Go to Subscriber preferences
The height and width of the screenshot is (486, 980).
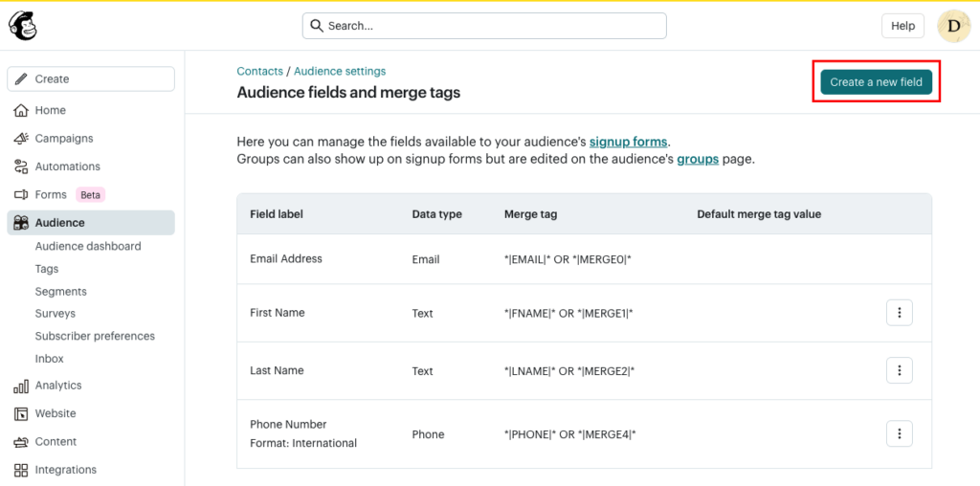pos(95,336)
